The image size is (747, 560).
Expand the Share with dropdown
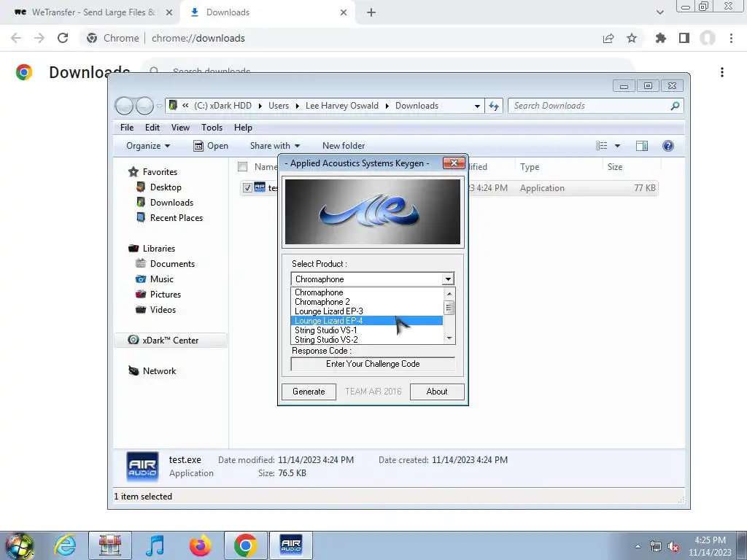275,146
